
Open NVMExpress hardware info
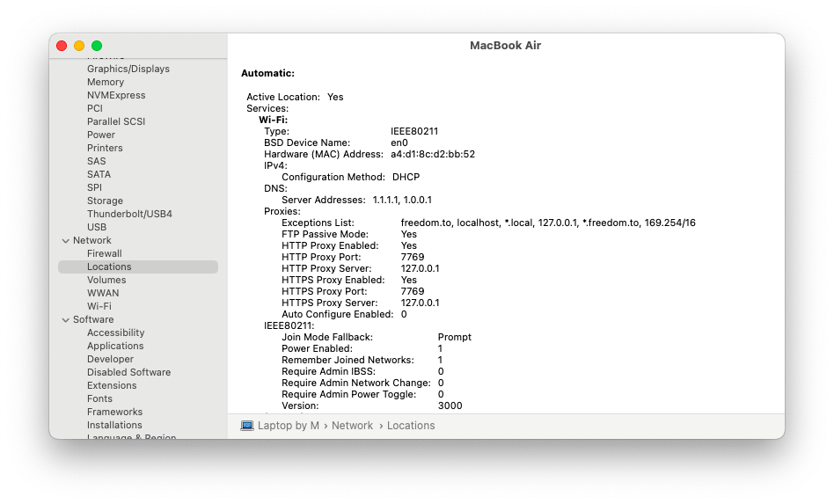[116, 95]
